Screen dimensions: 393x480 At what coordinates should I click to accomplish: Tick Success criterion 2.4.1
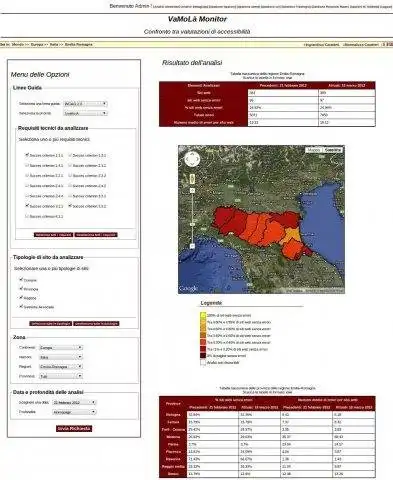point(27,186)
